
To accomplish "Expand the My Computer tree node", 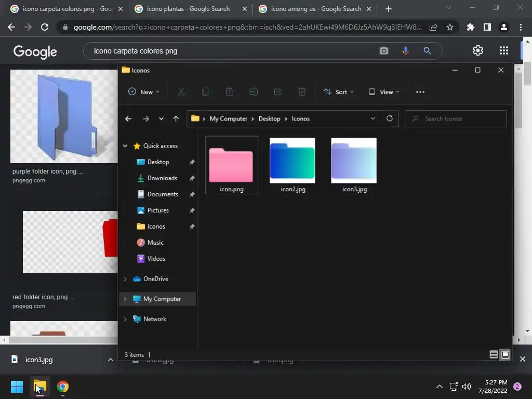I will (x=125, y=299).
